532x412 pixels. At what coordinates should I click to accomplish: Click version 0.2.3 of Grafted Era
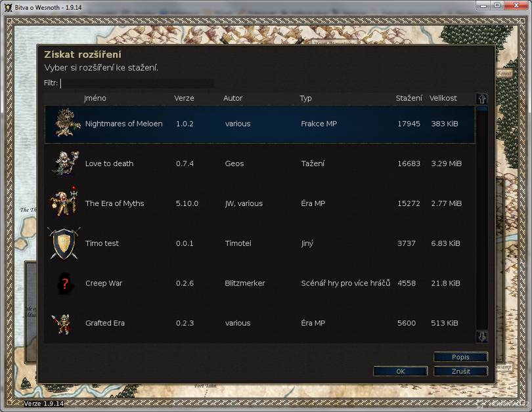185,323
